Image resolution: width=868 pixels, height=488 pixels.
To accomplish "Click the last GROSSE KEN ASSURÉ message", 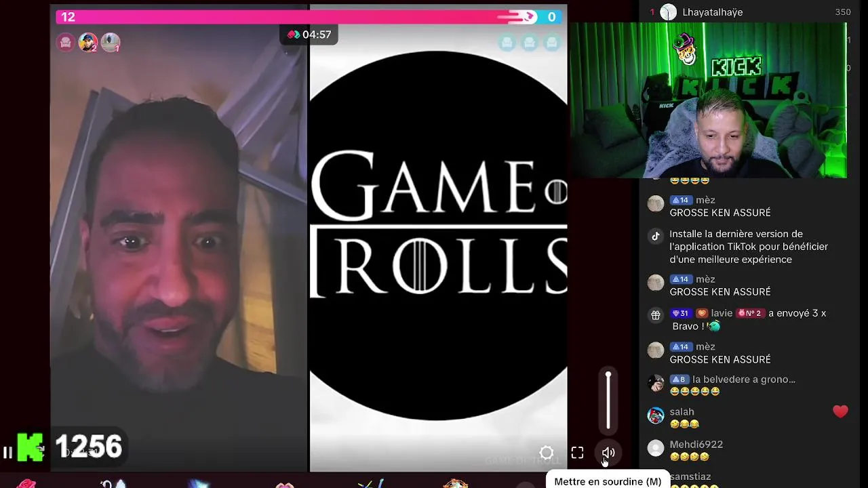I will [720, 360].
